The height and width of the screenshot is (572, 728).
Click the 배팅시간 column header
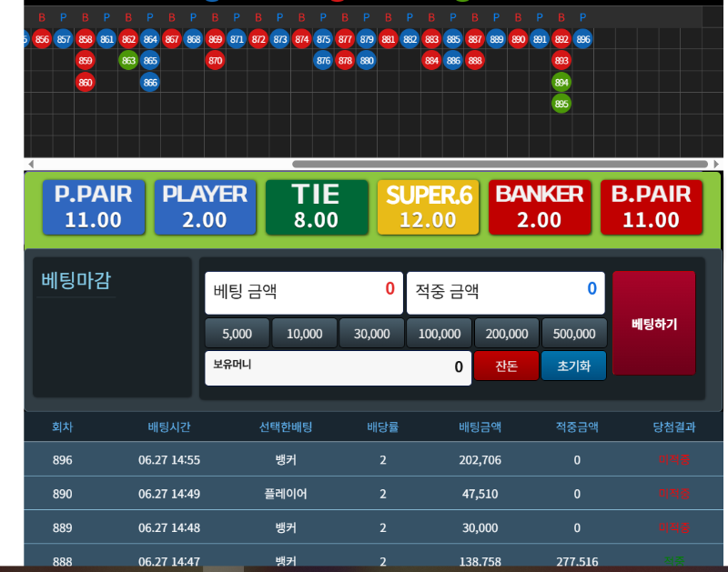point(169,426)
